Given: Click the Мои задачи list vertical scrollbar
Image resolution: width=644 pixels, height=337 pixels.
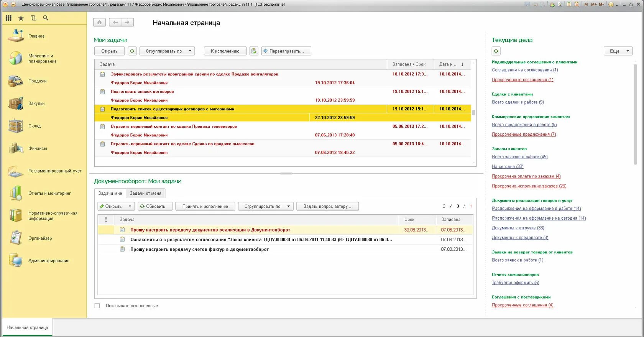Looking at the screenshot, I should (x=474, y=113).
